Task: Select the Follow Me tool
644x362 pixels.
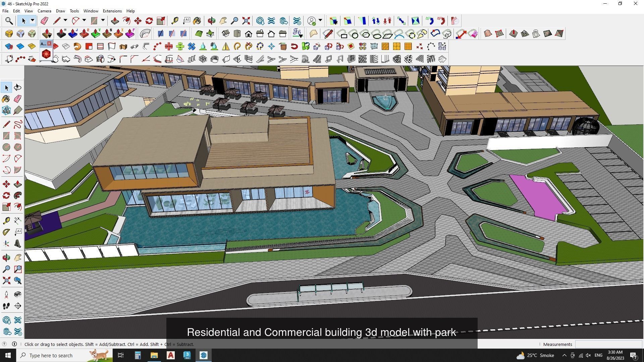Action: [x=18, y=195]
